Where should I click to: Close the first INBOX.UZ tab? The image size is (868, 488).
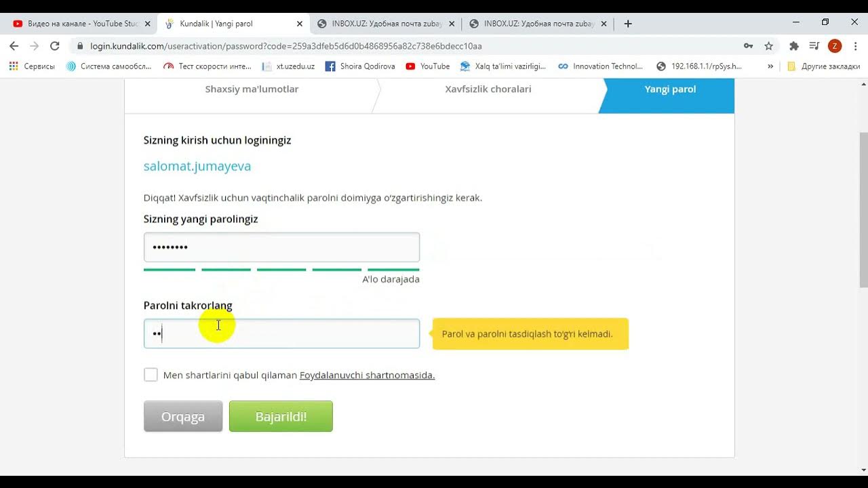(x=452, y=24)
